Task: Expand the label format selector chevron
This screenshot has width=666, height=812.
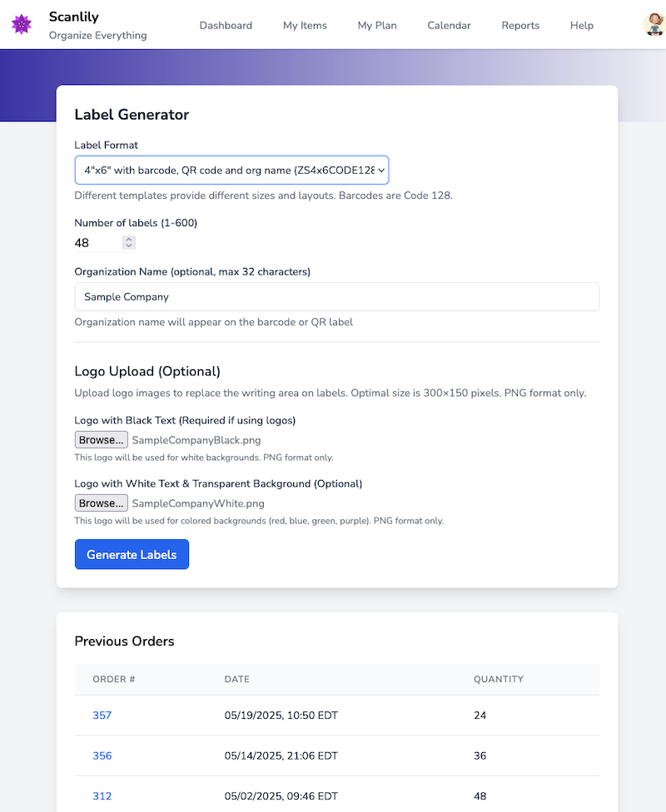Action: tap(379, 170)
